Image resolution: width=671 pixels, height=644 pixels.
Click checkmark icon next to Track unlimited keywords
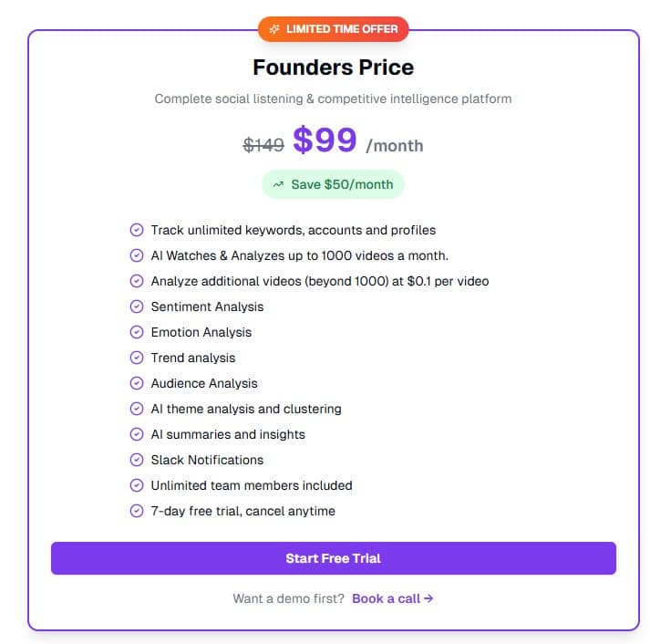(137, 230)
